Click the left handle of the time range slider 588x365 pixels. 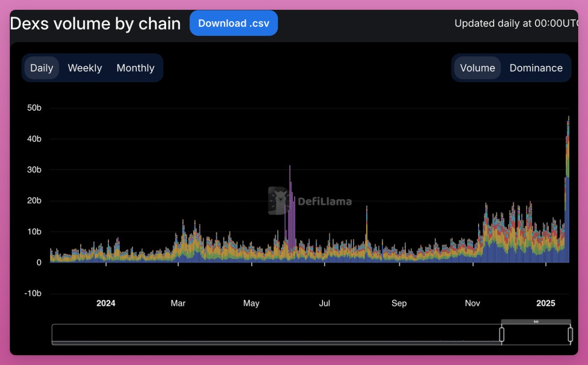501,335
